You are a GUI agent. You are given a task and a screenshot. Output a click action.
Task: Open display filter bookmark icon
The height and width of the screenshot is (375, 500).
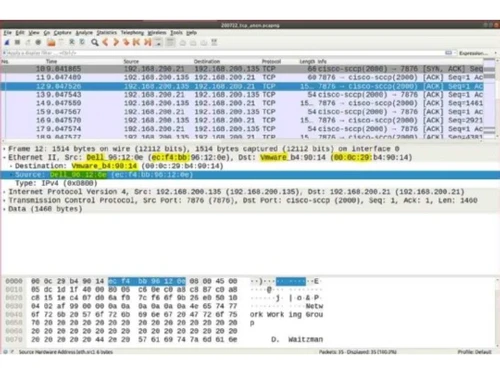tap(5, 53)
